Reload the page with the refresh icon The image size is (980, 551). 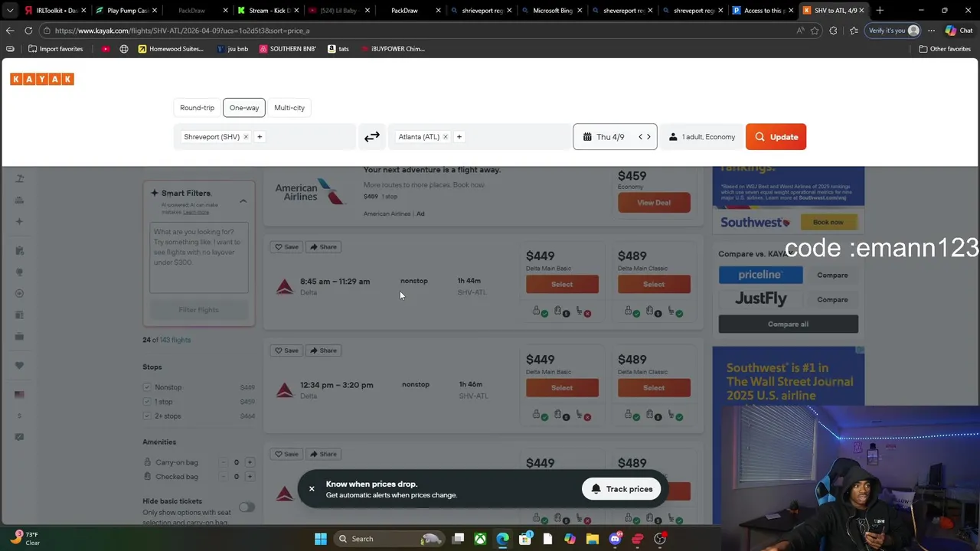pyautogui.click(x=28, y=31)
